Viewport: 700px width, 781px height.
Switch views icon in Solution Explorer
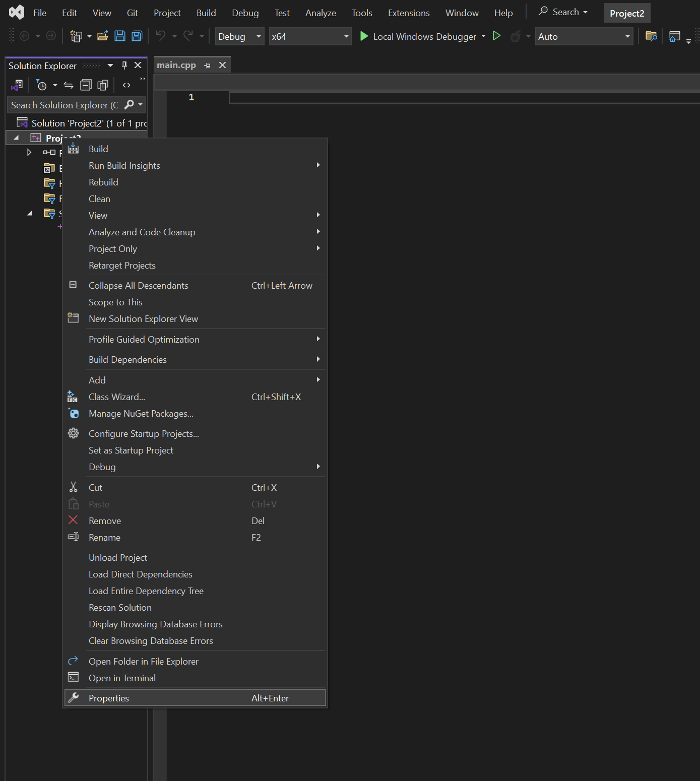pyautogui.click(x=17, y=85)
